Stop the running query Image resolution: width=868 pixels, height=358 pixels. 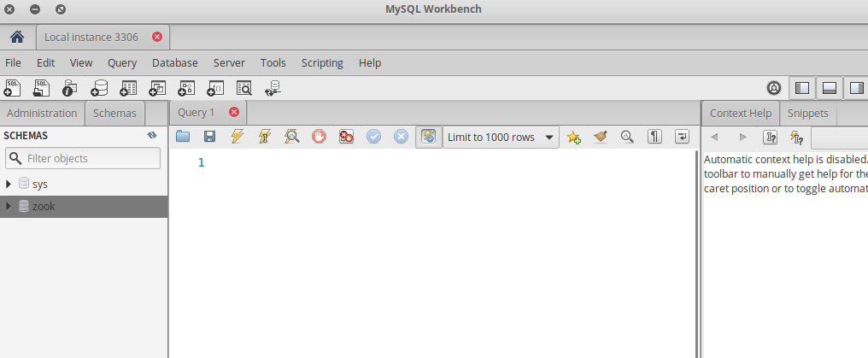[x=319, y=137]
